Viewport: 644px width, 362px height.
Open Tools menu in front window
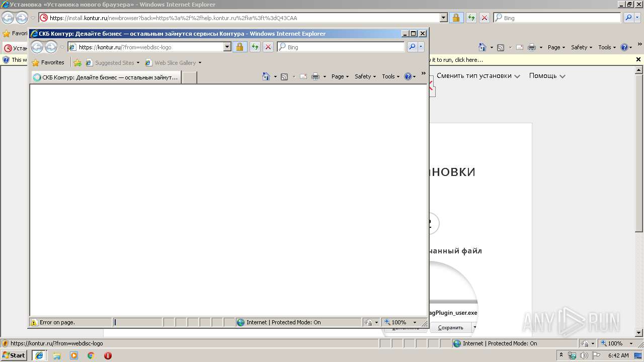pos(391,76)
